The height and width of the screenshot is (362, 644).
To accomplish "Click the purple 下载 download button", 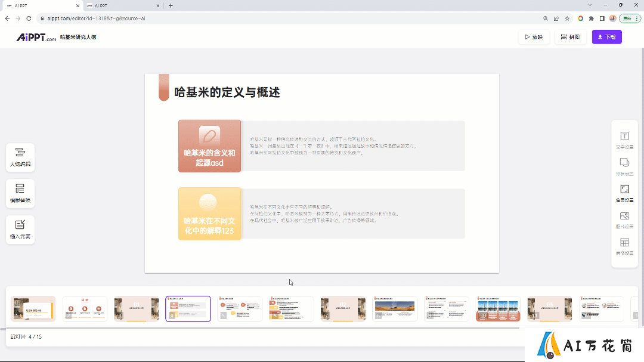I will coord(606,37).
